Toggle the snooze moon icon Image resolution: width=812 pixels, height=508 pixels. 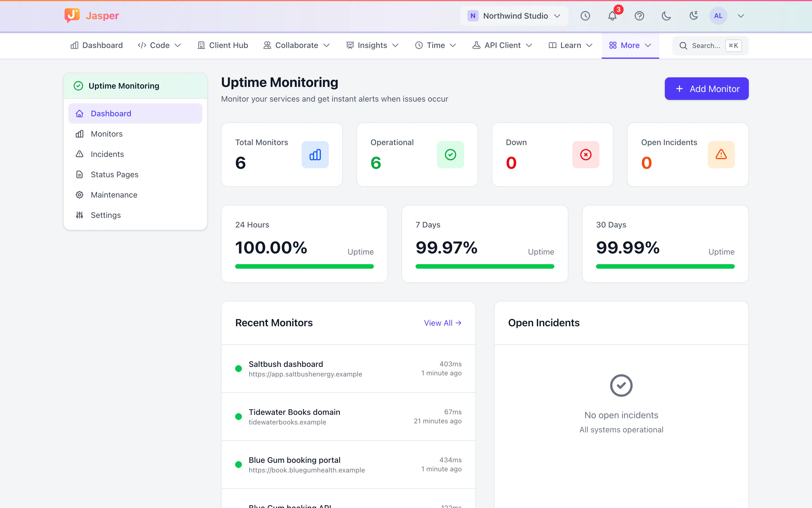694,16
